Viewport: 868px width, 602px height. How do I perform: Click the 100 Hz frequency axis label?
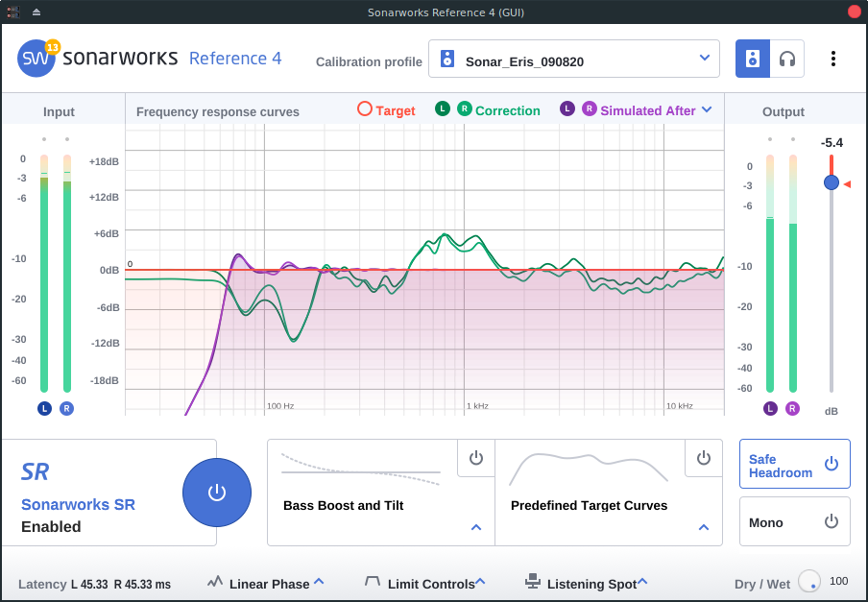point(280,406)
